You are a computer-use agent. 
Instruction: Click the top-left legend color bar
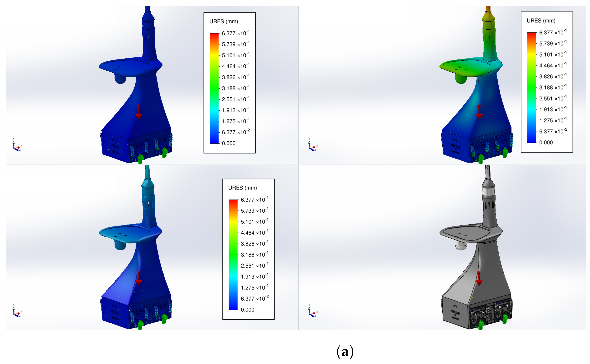click(x=214, y=88)
